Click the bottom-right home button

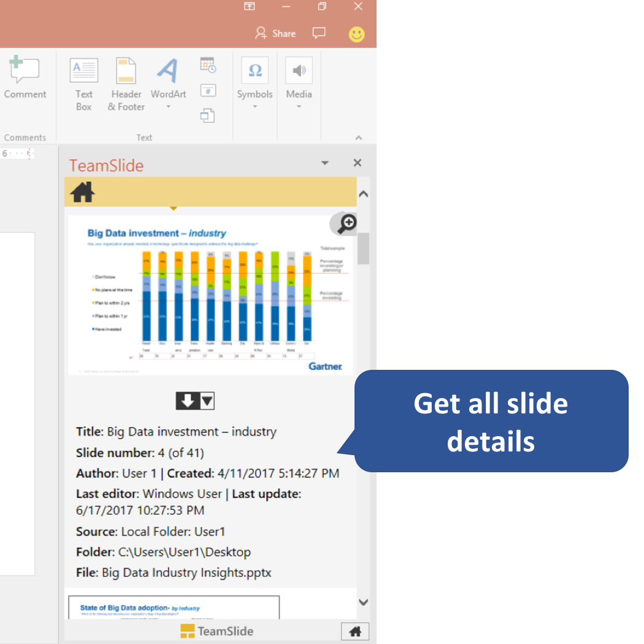pos(355,631)
